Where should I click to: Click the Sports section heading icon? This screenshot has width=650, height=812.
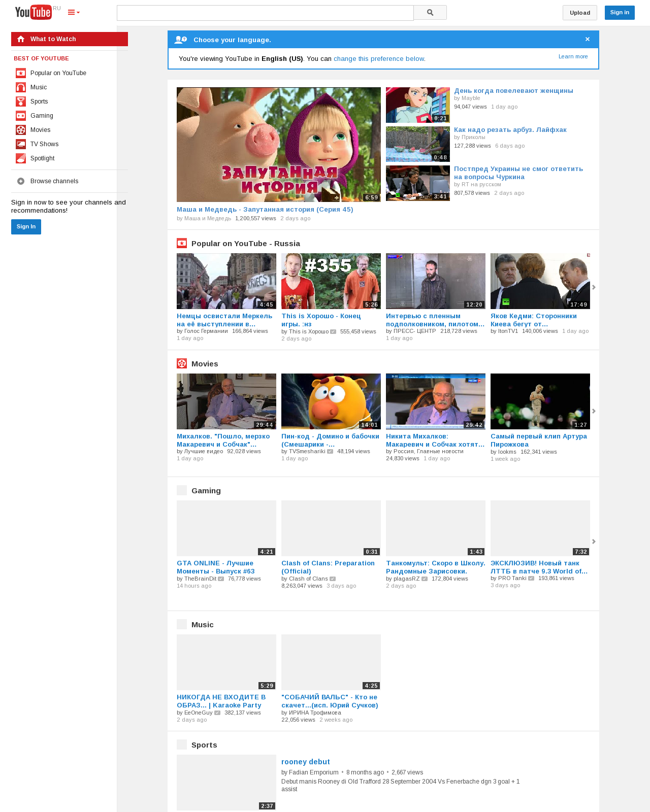[182, 745]
